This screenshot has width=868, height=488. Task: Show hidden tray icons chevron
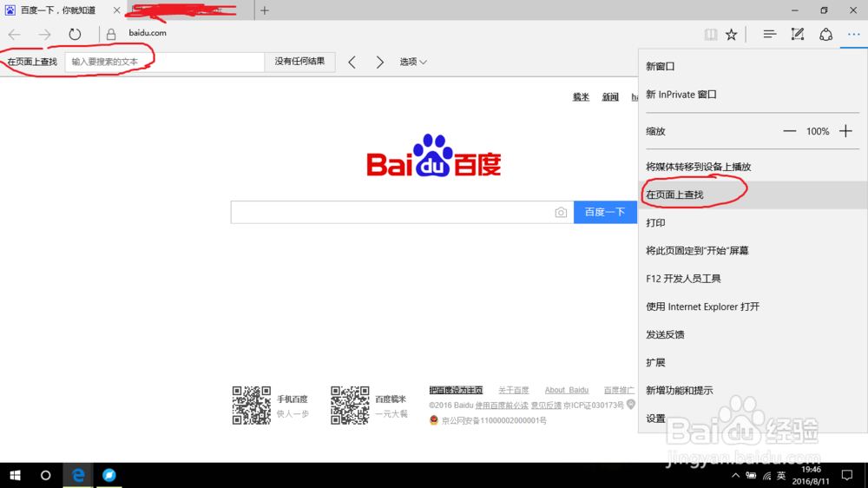735,475
